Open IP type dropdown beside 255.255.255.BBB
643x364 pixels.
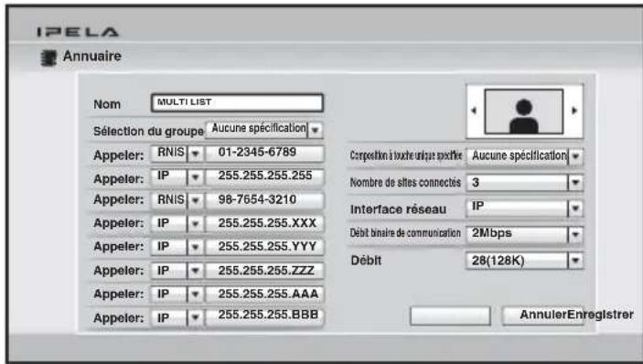click(x=177, y=317)
